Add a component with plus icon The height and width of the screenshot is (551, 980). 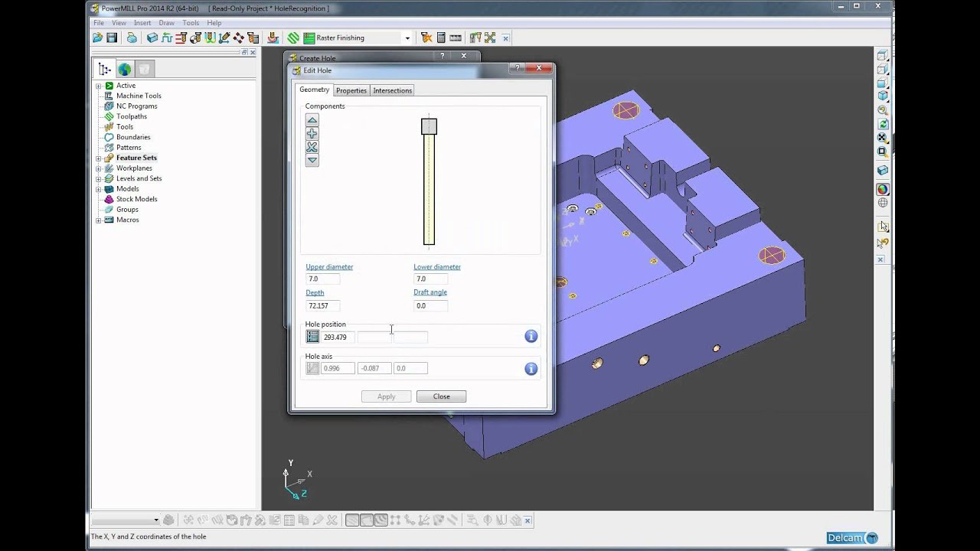click(312, 134)
